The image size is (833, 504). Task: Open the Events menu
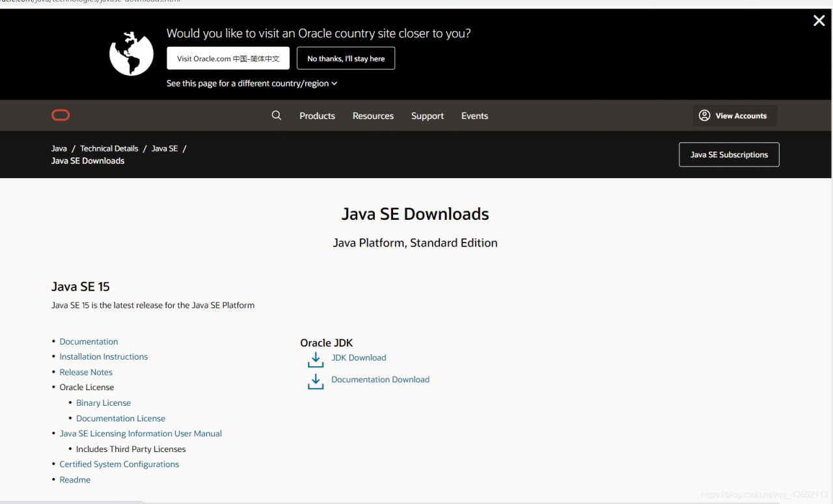[474, 116]
